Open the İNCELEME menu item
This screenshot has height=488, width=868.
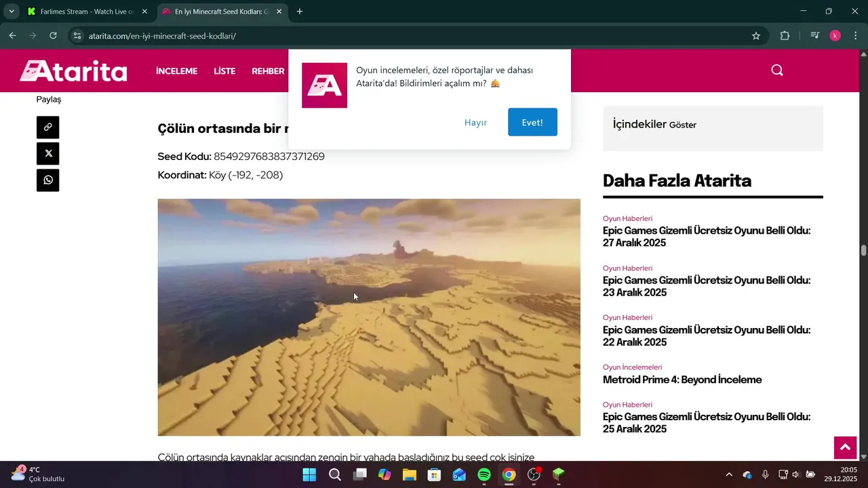(176, 70)
